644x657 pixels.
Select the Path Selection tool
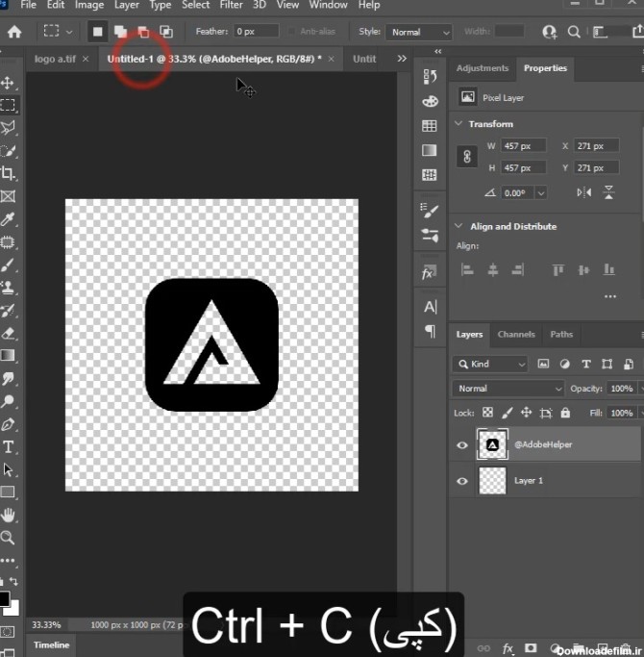pyautogui.click(x=8, y=469)
